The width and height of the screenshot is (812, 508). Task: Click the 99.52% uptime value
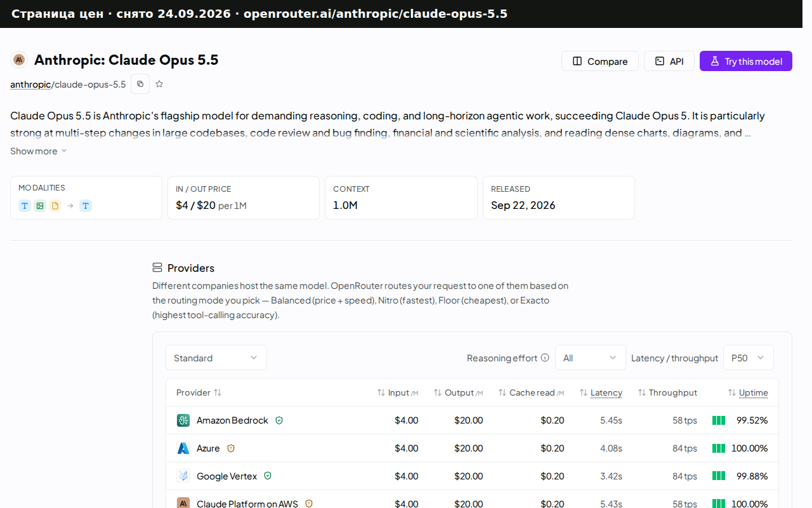point(752,420)
